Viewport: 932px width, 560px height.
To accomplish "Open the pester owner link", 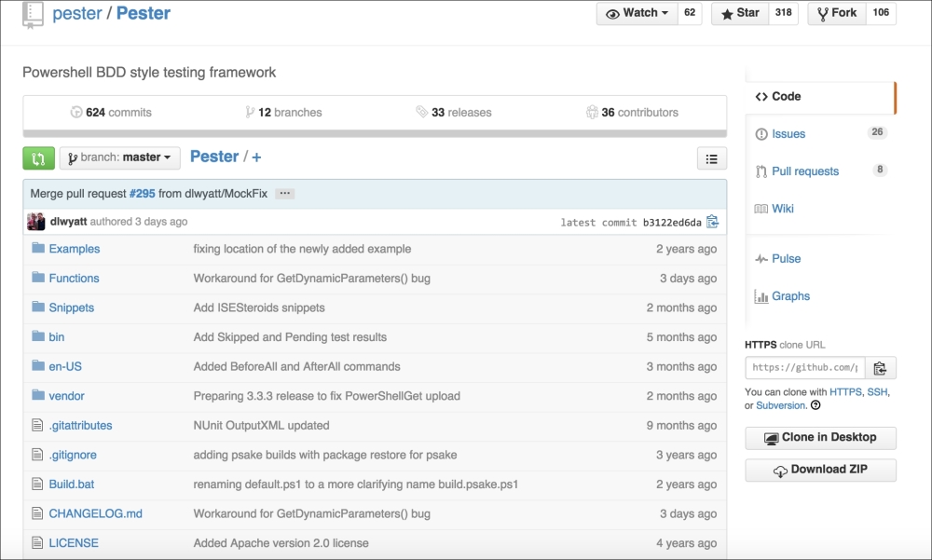I will pos(77,14).
